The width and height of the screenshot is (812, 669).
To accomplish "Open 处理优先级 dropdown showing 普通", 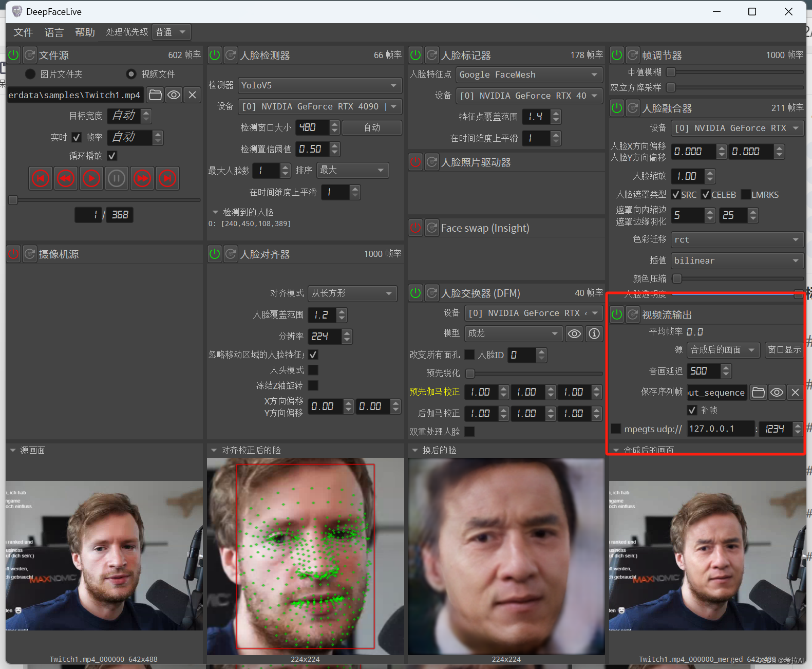I will click(172, 32).
